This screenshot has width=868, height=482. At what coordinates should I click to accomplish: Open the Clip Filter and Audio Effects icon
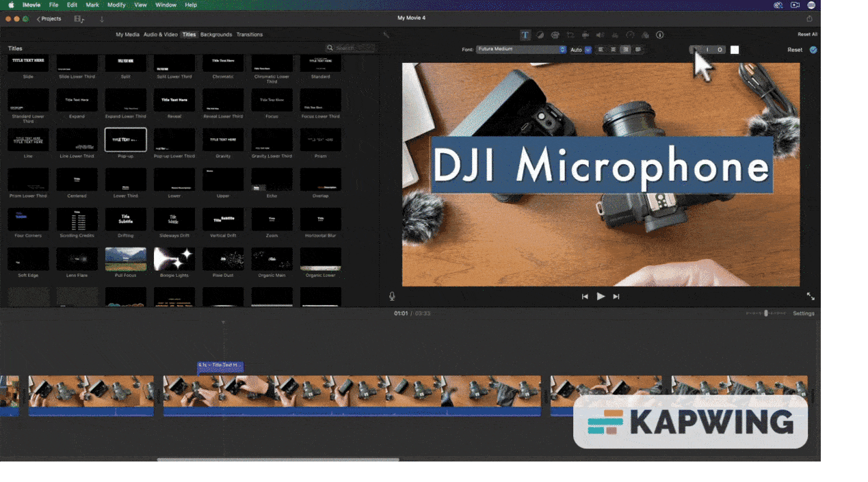click(x=645, y=35)
